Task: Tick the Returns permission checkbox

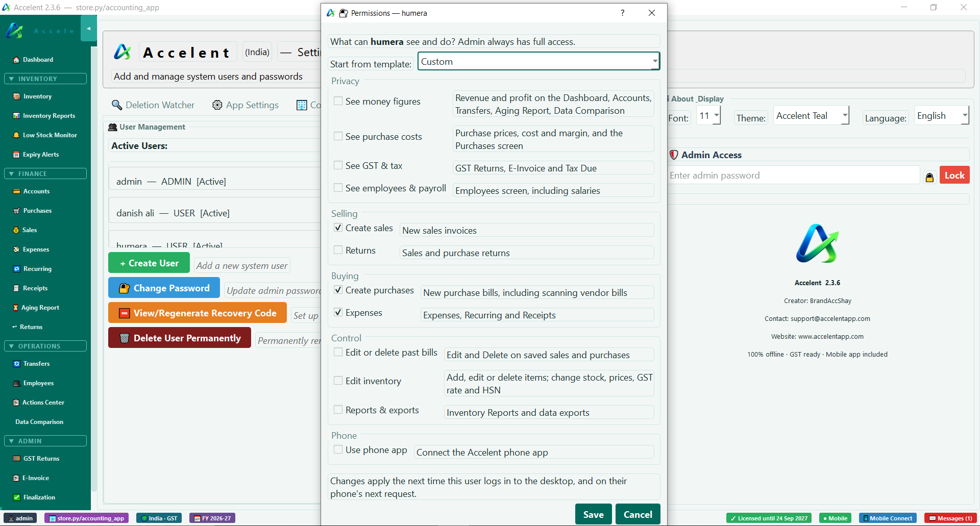Action: (x=338, y=250)
